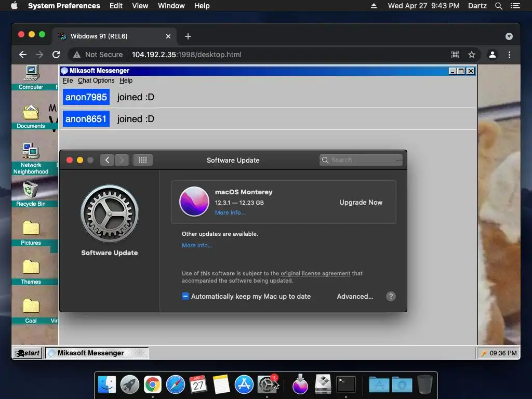Image resolution: width=532 pixels, height=399 pixels.
Task: Open Spotlight search in menu bar
Action: coord(498,6)
